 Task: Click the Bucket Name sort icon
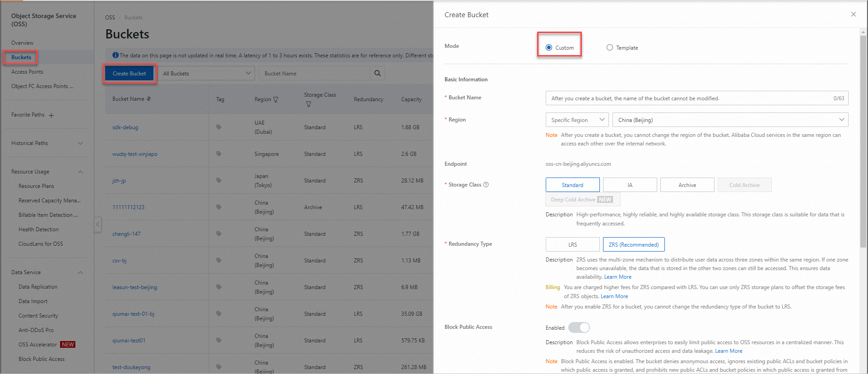click(x=149, y=99)
